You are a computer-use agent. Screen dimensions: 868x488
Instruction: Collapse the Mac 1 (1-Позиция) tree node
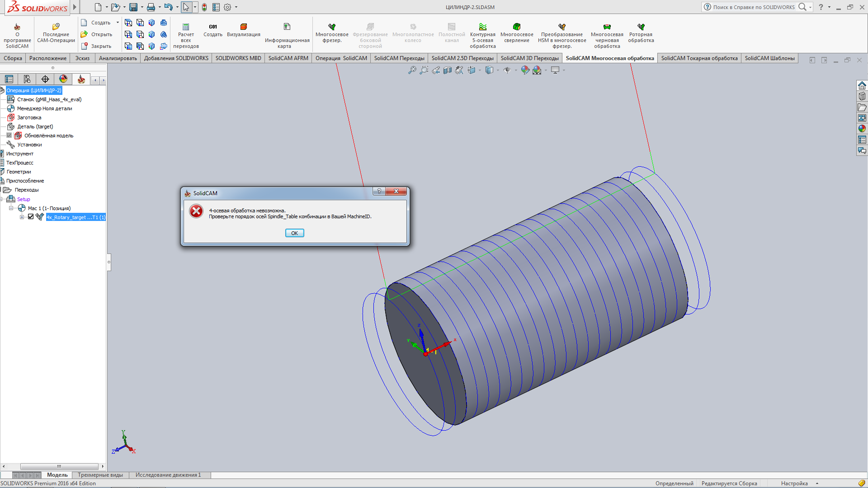click(x=11, y=208)
